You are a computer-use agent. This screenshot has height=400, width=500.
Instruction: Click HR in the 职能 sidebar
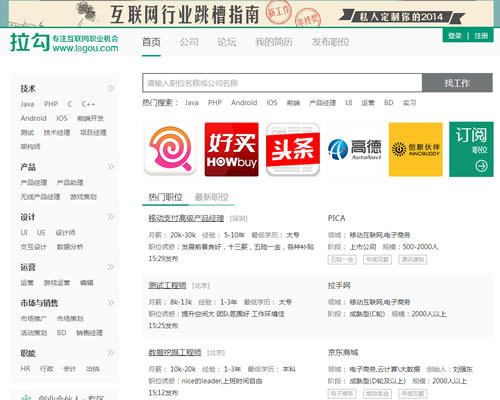pyautogui.click(x=25, y=369)
